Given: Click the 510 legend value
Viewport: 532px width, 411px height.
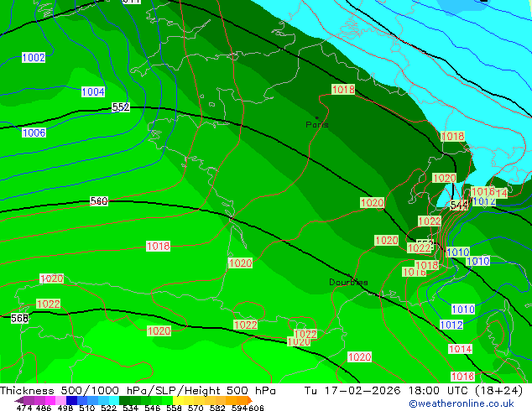Looking at the screenshot, I should tap(87, 408).
